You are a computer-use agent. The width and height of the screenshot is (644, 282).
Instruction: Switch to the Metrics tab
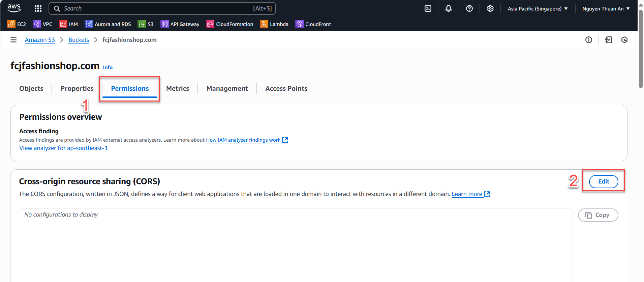tap(178, 88)
